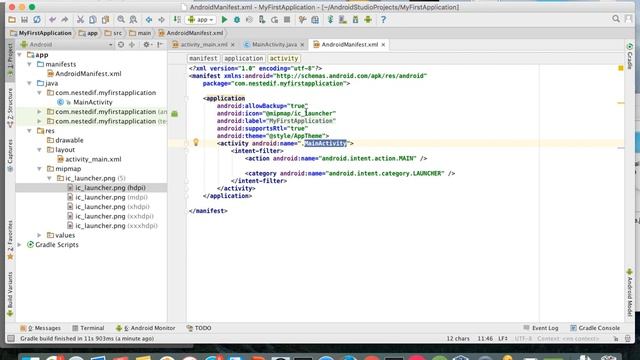Click the intention lightbulb icon in editor
This screenshot has height=360, width=640.
tap(196, 142)
